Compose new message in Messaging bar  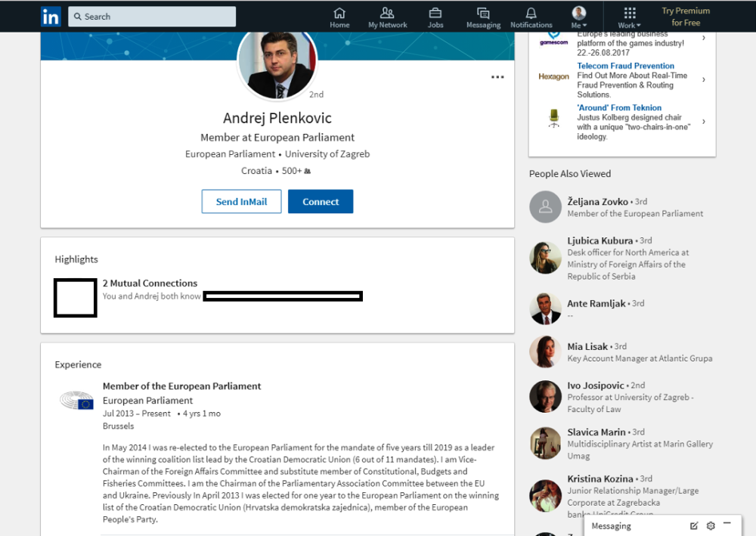click(694, 526)
